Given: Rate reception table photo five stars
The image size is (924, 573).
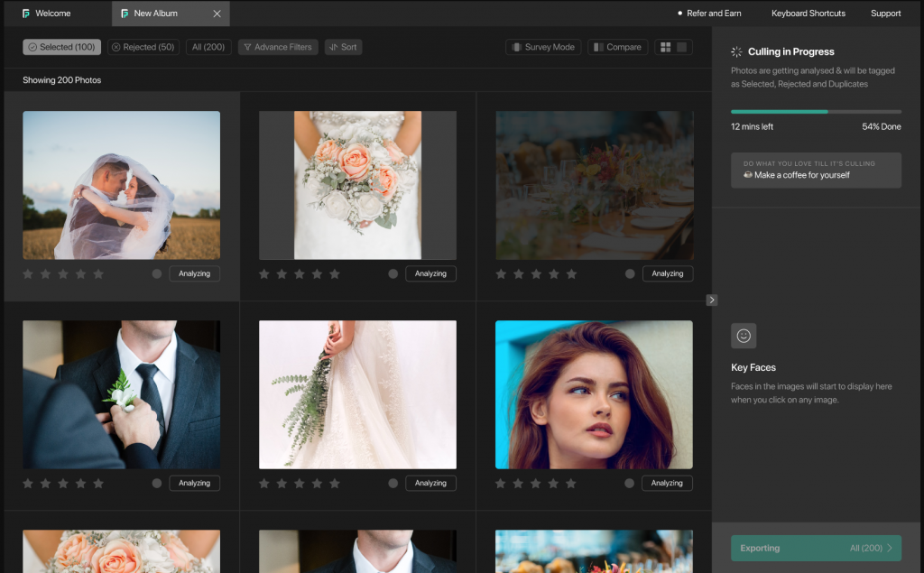Looking at the screenshot, I should (571, 273).
